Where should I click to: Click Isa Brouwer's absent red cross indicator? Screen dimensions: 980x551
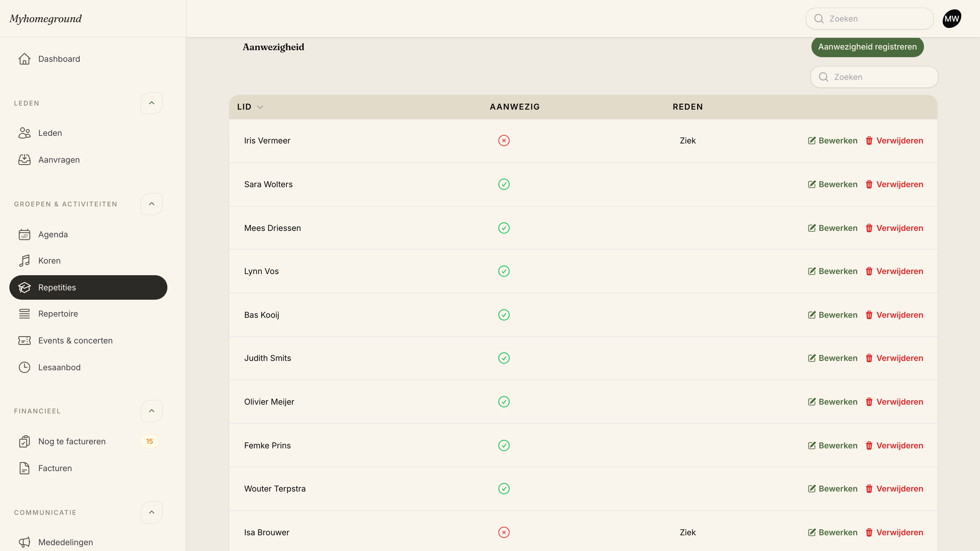tap(504, 532)
